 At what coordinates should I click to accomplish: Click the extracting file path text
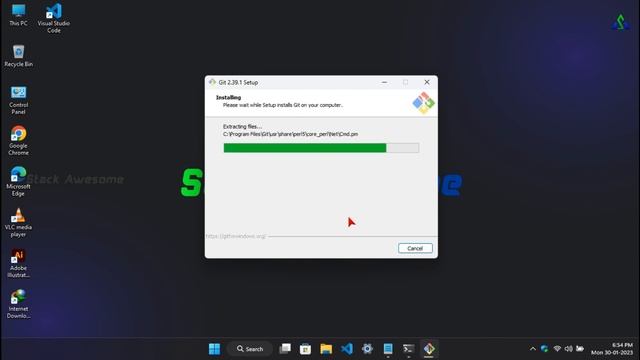point(291,134)
